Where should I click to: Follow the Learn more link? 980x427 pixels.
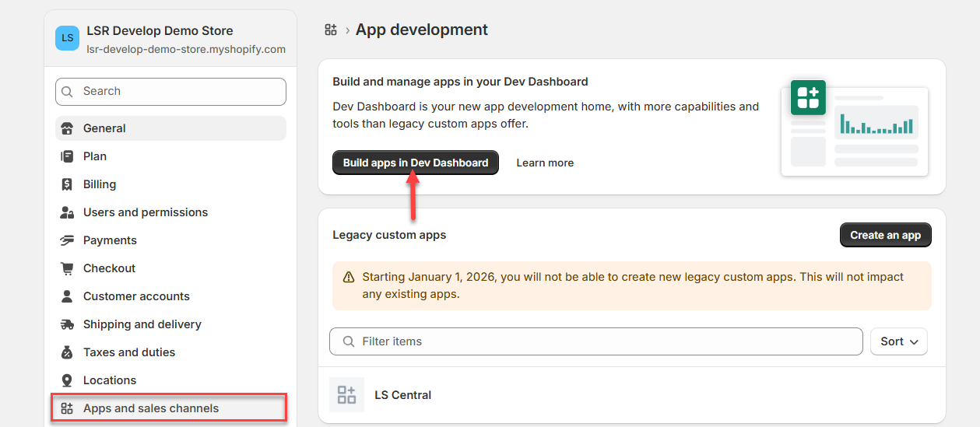tap(545, 163)
